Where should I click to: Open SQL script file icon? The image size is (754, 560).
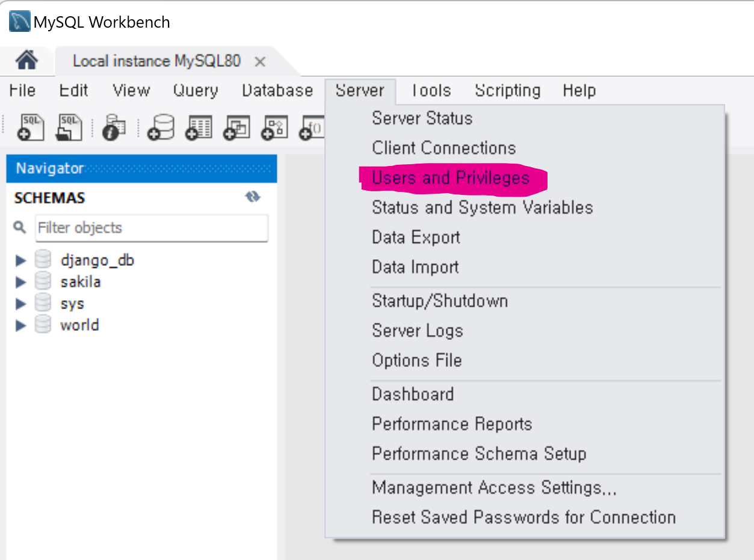coord(69,127)
